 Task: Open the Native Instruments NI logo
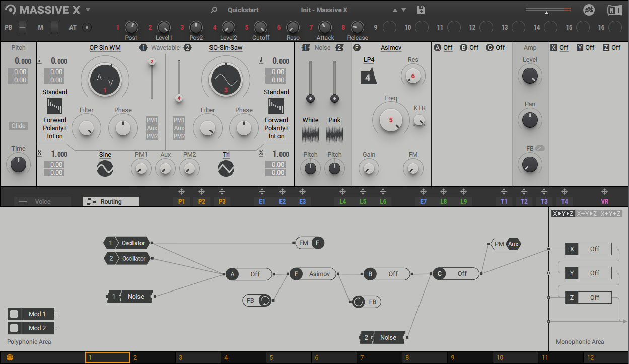click(x=614, y=10)
